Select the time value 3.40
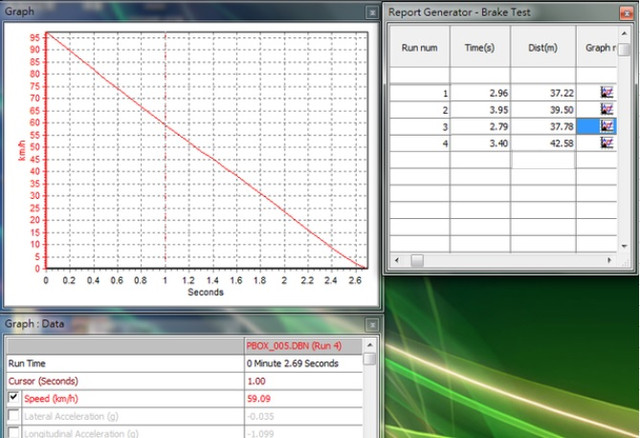640x438 pixels. pyautogui.click(x=480, y=143)
